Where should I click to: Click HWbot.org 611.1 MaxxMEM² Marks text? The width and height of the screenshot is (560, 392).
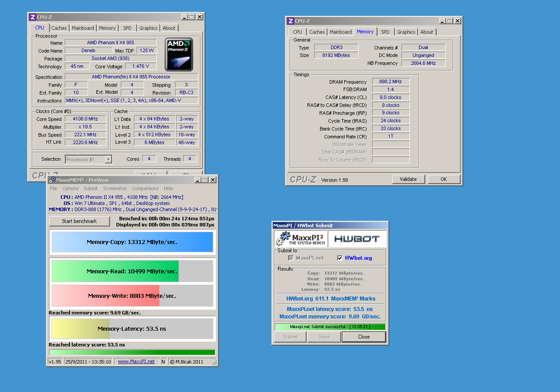coord(331,298)
